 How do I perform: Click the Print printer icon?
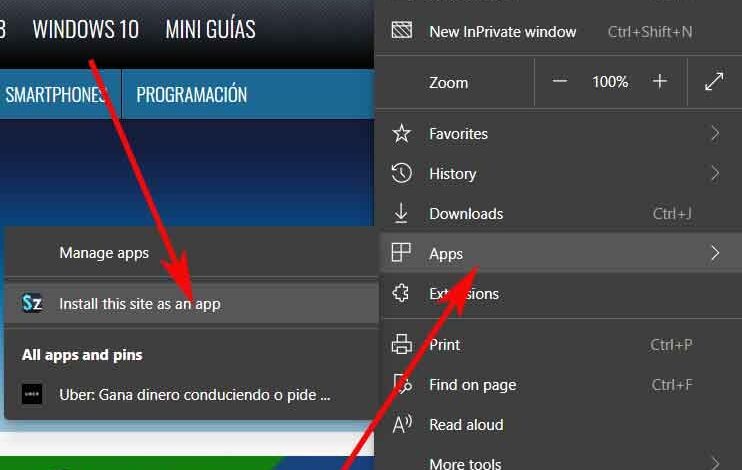[x=401, y=344]
